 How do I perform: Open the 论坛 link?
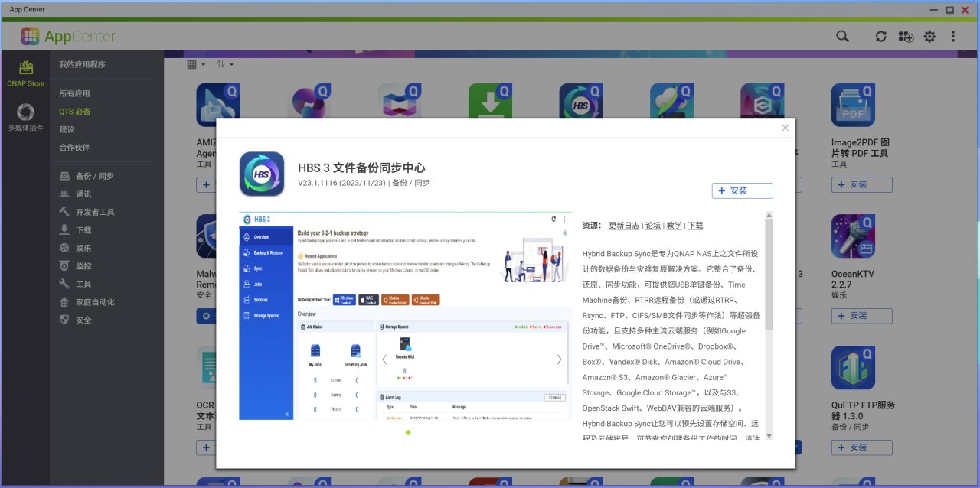652,226
